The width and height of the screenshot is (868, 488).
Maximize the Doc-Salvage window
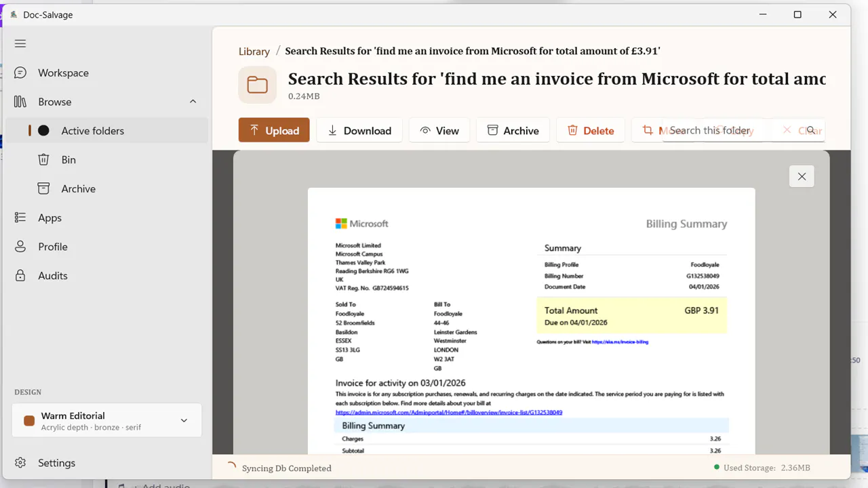pyautogui.click(x=797, y=14)
